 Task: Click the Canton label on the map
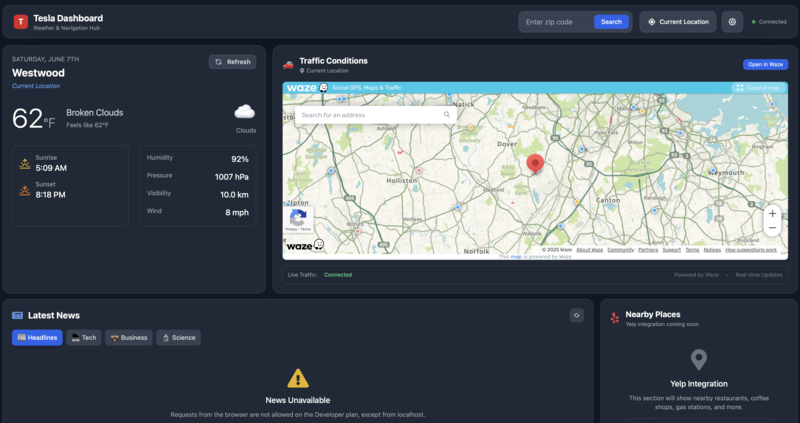coord(608,201)
